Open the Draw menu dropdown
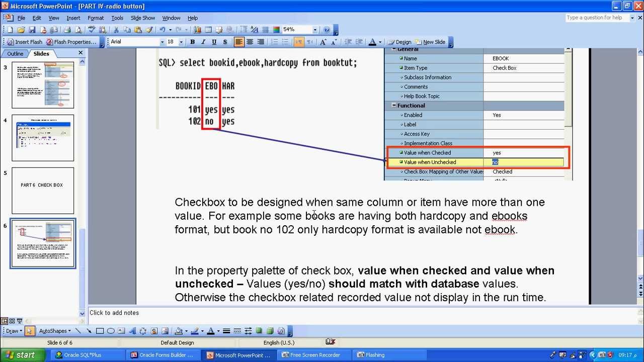This screenshot has width=644, height=362. click(14, 331)
